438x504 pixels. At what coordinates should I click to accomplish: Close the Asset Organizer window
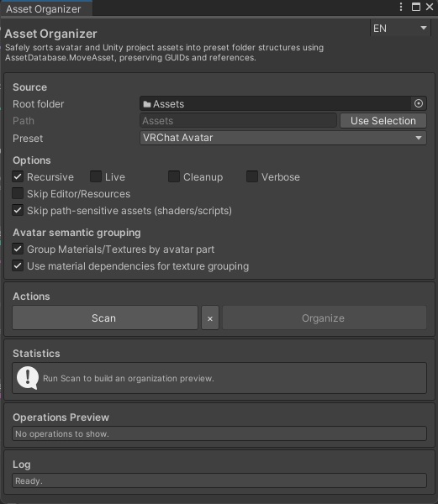(x=430, y=7)
